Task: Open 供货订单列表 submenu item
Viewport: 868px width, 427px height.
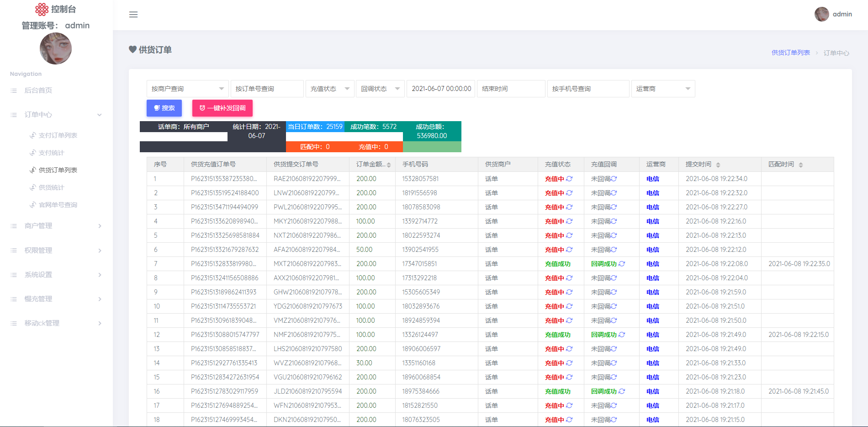Action: (x=58, y=170)
